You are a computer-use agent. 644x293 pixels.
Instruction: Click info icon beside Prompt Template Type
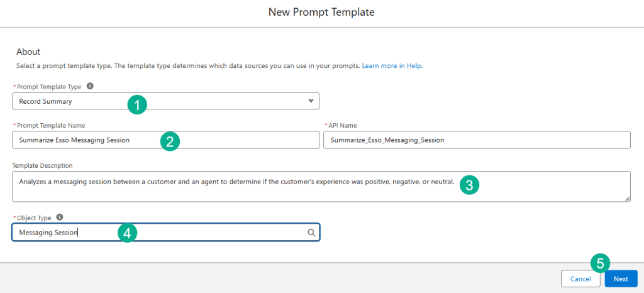point(91,86)
